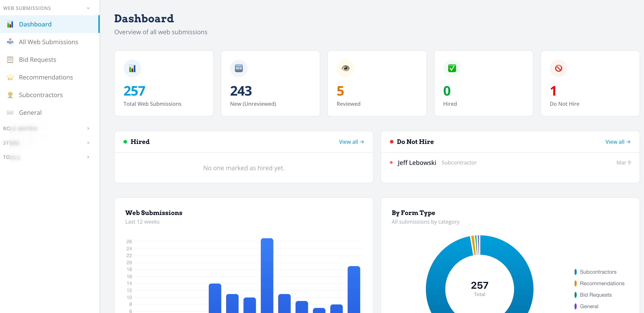Viewport: 644px width, 313px height.
Task: Click the Subcontractors legend label
Action: 598,272
